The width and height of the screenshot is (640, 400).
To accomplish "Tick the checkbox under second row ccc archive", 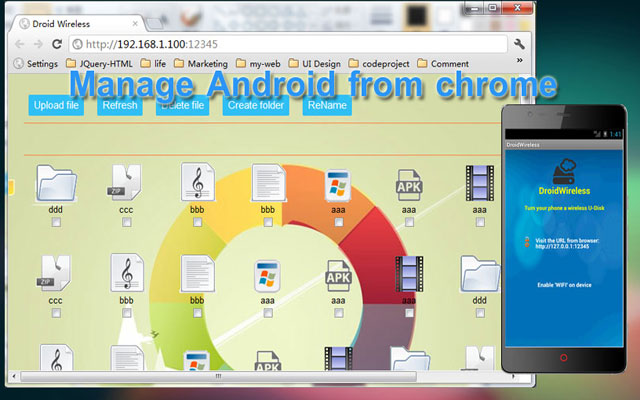I will [x=56, y=313].
